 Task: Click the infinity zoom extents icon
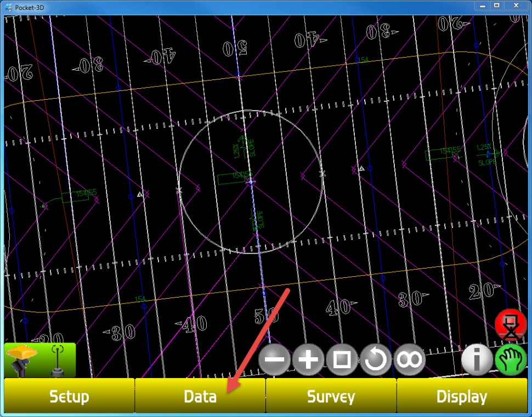(x=410, y=360)
